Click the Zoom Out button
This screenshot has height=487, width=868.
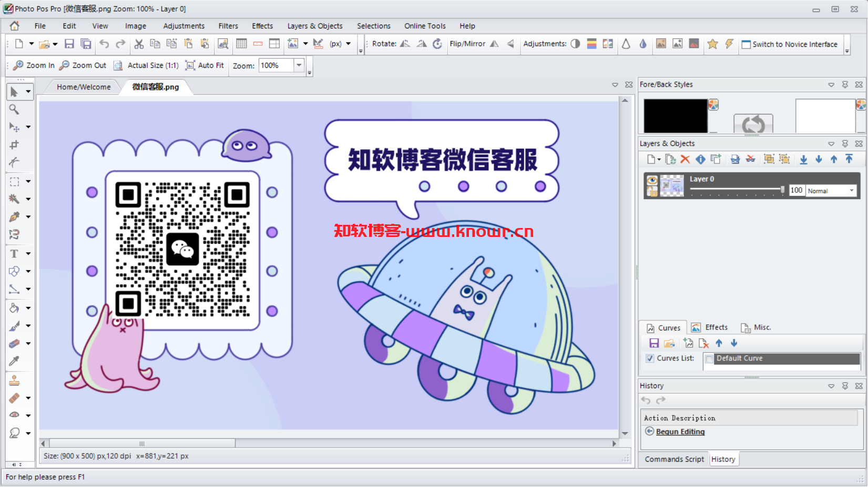[x=83, y=65]
